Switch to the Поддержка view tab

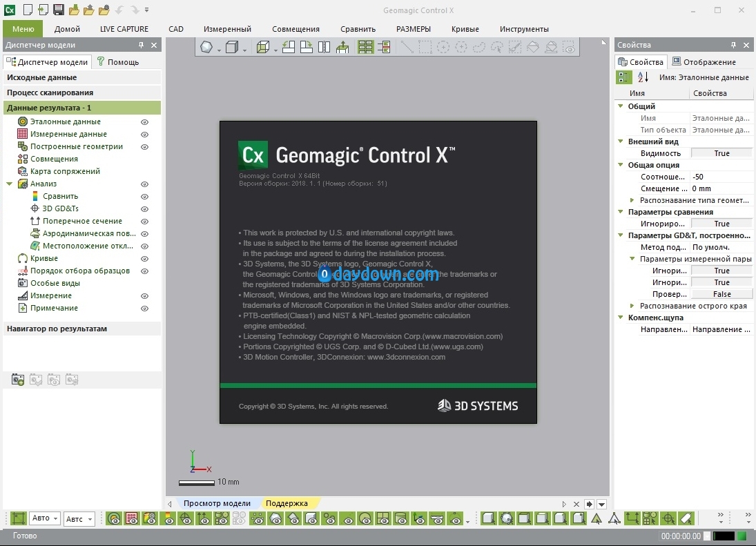[287, 503]
